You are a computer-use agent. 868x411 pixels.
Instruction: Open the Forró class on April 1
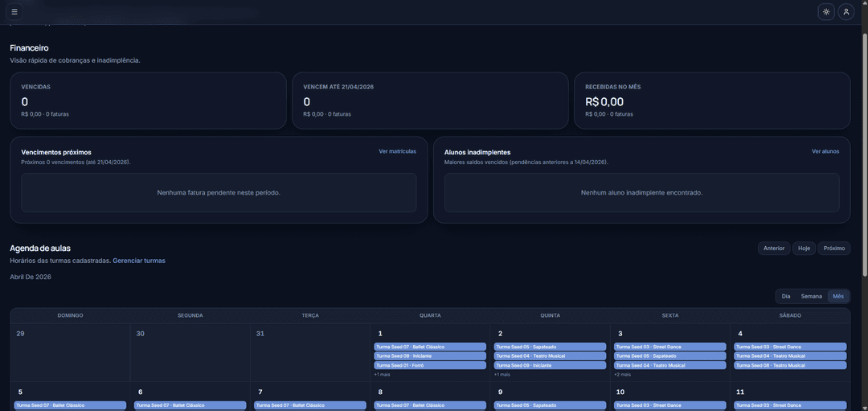click(430, 365)
